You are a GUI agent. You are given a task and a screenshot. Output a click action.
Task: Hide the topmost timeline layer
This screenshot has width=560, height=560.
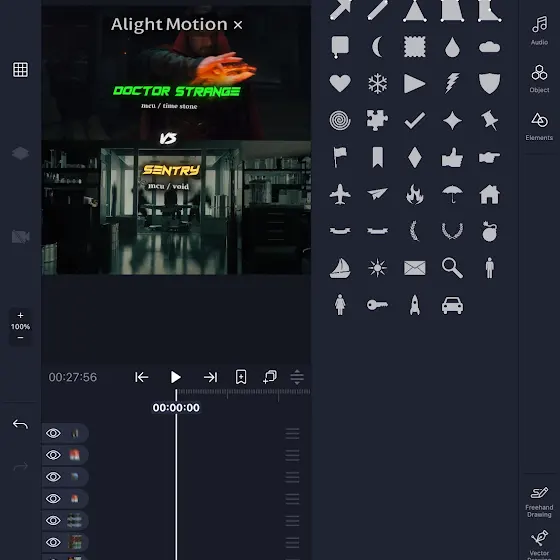[x=53, y=433]
